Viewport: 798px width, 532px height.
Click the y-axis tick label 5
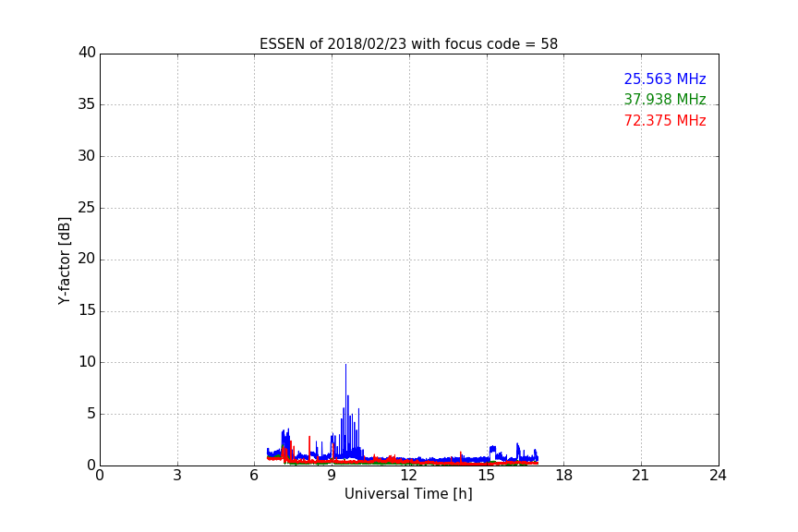[91, 414]
